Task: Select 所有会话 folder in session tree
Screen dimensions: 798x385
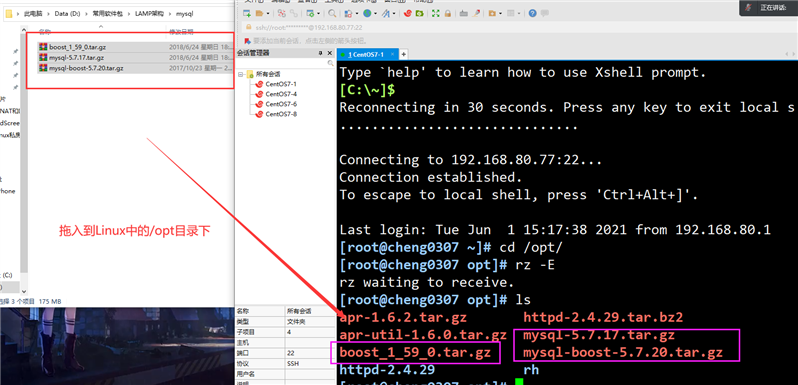Action: pyautogui.click(x=268, y=74)
